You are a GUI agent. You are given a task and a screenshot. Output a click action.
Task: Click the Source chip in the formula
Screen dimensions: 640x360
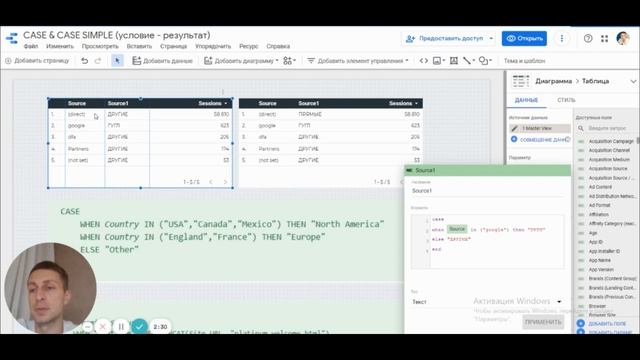coord(457,229)
